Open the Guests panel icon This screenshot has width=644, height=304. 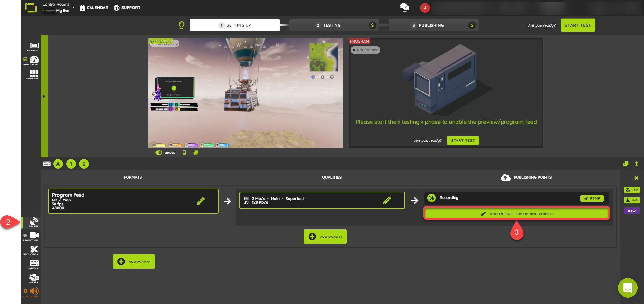point(33,277)
